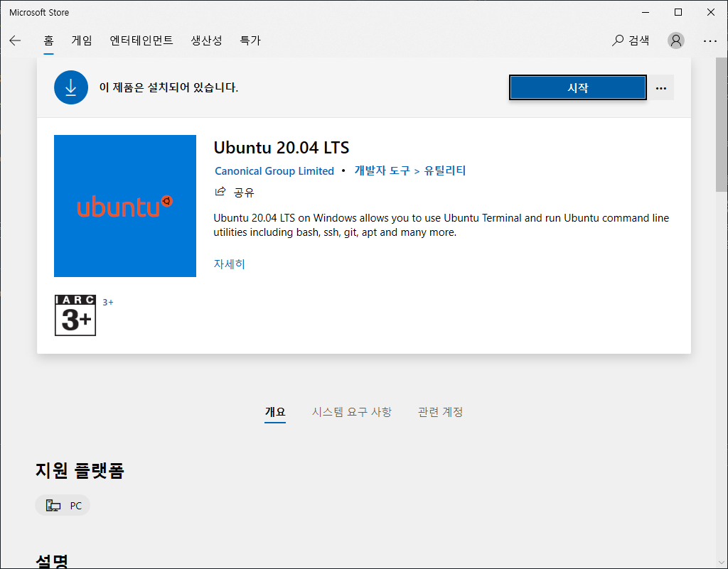This screenshot has width=728, height=569.
Task: Minimize the Microsoft Store window
Action: click(x=646, y=13)
